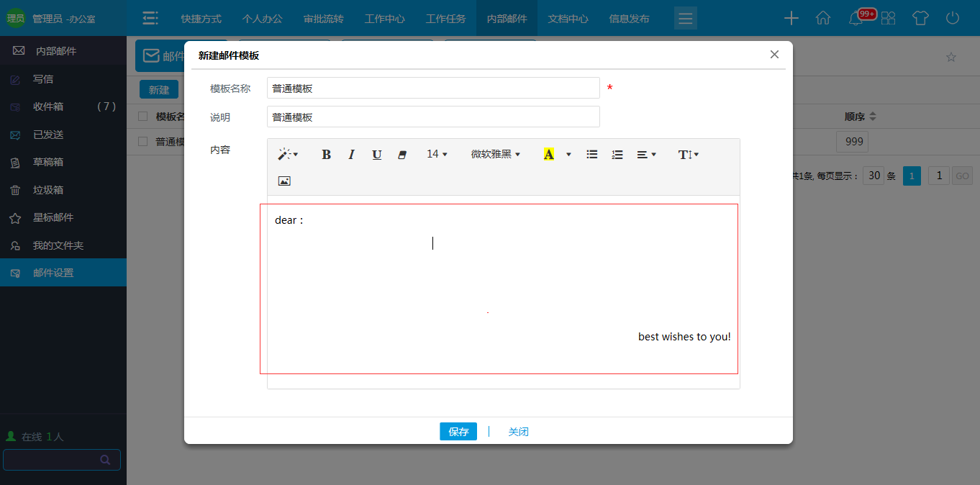Click the yellow highlight color swatch
Screen dimensions: 980x485
tap(549, 155)
